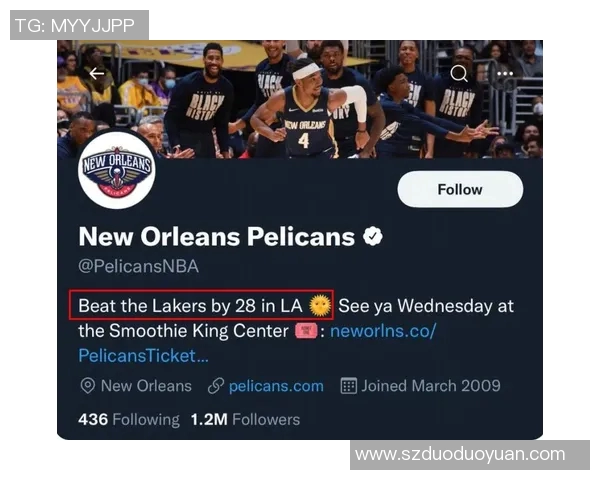The image size is (600, 480).
Task: Click the New Orleans Pelicans display name
Action: (x=216, y=237)
